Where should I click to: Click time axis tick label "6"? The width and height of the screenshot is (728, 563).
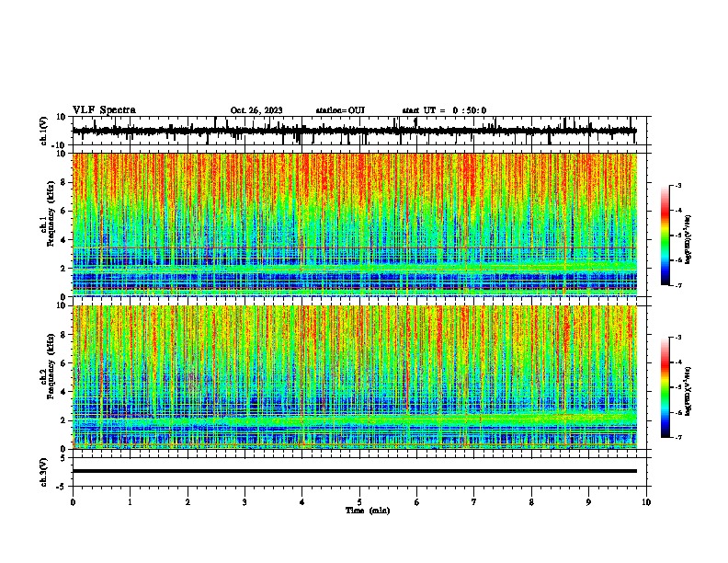(x=417, y=502)
